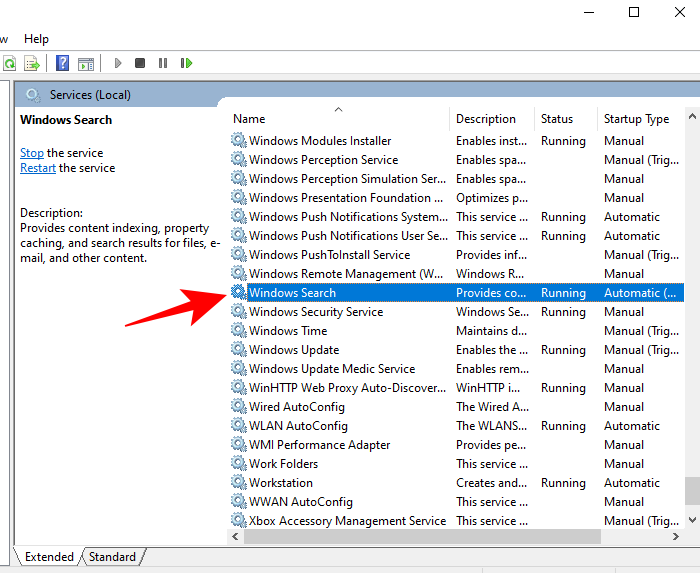
Task: Select the Workstation service name
Action: 281,483
